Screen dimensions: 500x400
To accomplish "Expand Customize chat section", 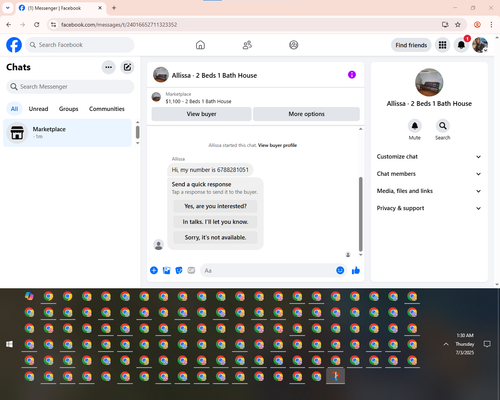I will (429, 157).
